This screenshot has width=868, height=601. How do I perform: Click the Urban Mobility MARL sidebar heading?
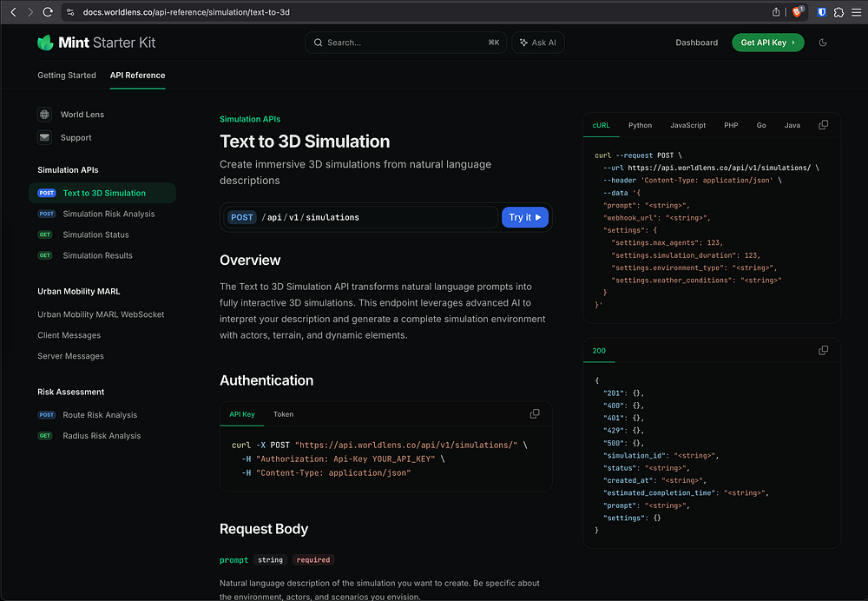point(79,291)
